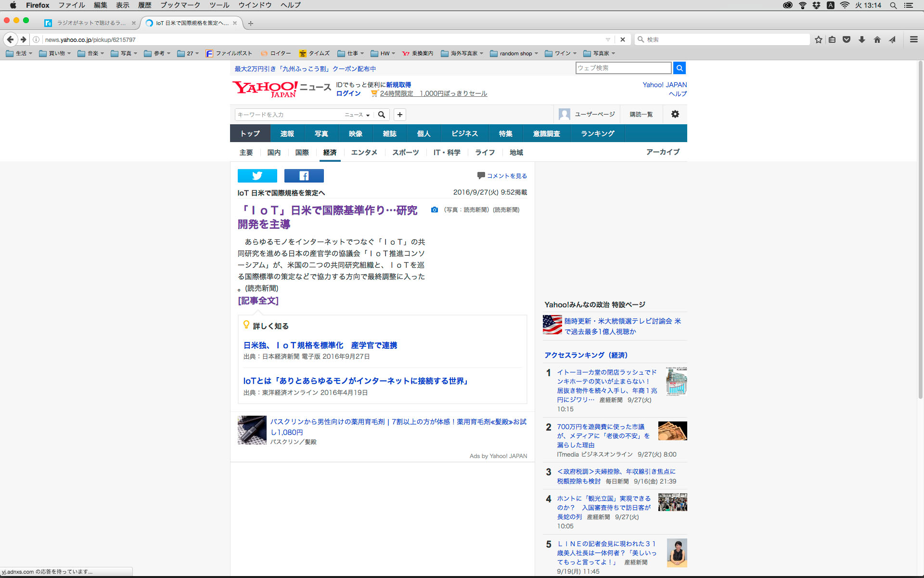Open ブックマーク menu in menu bar

pos(180,5)
